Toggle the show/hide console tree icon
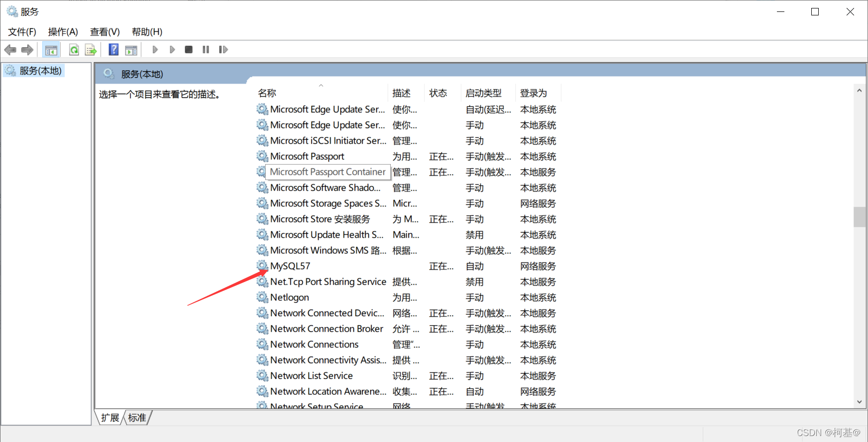Viewport: 868px width, 442px height. 51,50
